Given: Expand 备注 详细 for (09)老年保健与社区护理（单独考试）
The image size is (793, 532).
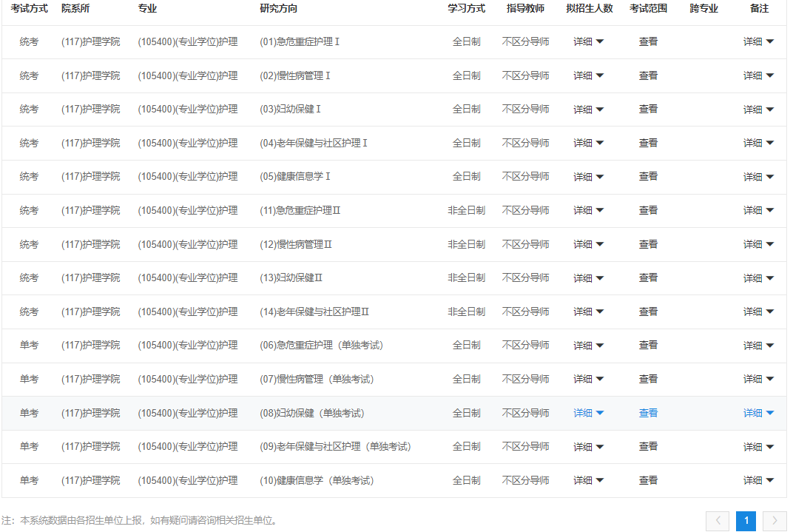Looking at the screenshot, I should 758,446.
